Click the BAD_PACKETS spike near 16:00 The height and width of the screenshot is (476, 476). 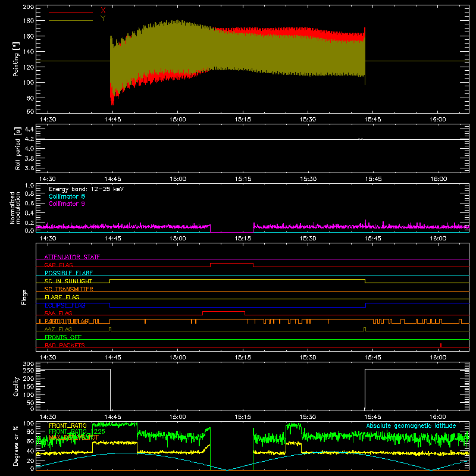point(440,345)
